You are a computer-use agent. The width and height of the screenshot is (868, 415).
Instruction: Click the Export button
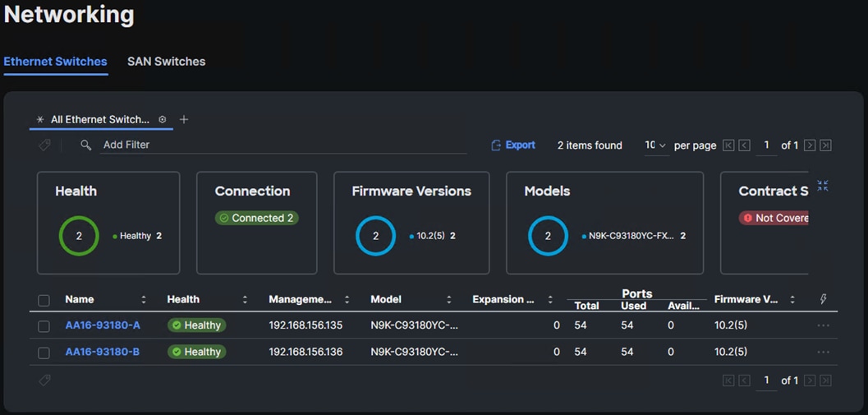coord(513,145)
